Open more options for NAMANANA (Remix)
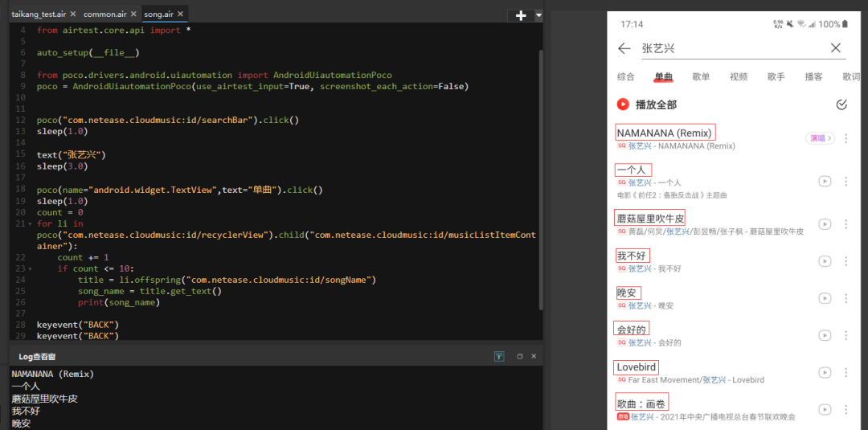Image resolution: width=868 pixels, height=430 pixels. 845,138
